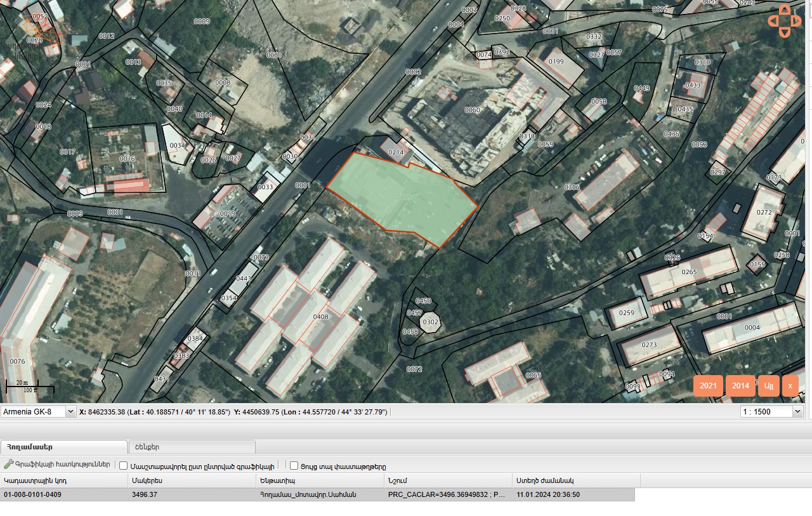Pan the map left with the left arrow
Screen dimensions: 812x516
pyautogui.click(x=773, y=21)
